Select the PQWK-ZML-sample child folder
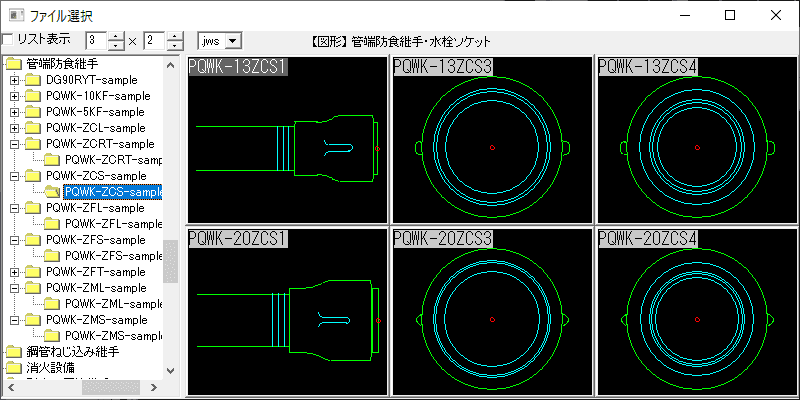 pyautogui.click(x=112, y=304)
